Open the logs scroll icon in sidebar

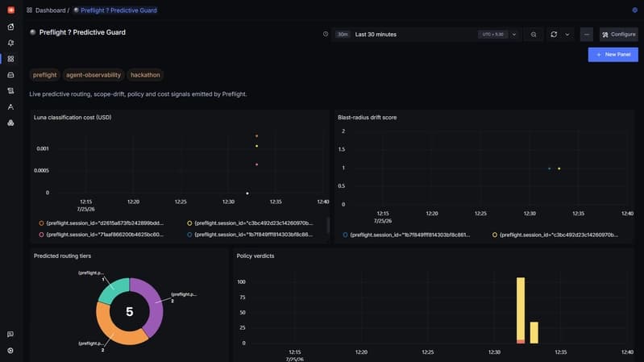(x=10, y=91)
